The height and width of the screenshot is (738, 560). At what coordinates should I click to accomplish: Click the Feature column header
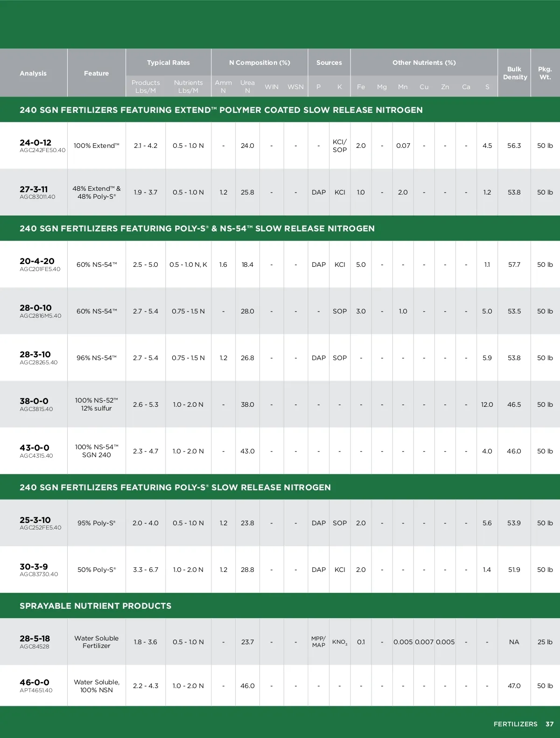pyautogui.click(x=96, y=73)
